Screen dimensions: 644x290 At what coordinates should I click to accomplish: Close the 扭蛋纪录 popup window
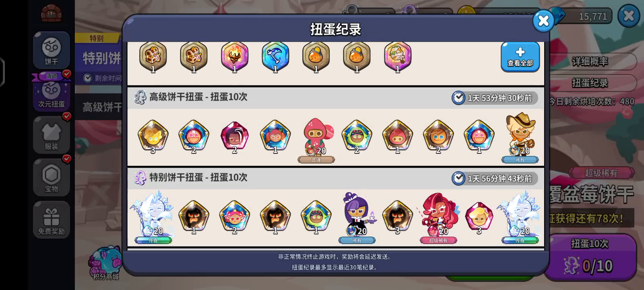(x=543, y=21)
